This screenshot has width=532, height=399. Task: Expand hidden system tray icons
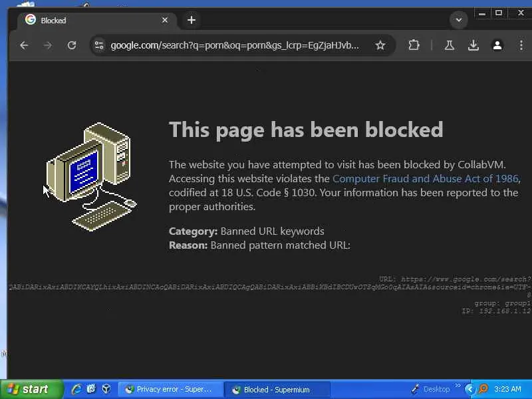[x=469, y=389]
